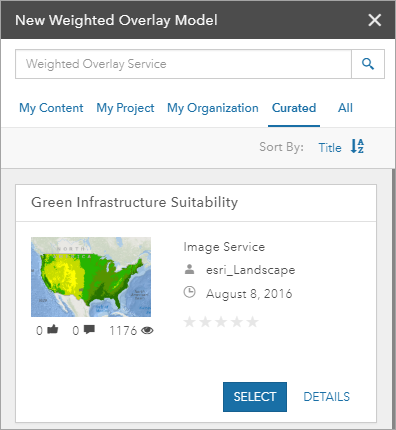Click the star rating row
Viewport: 396px width, 430px height.
tap(221, 322)
